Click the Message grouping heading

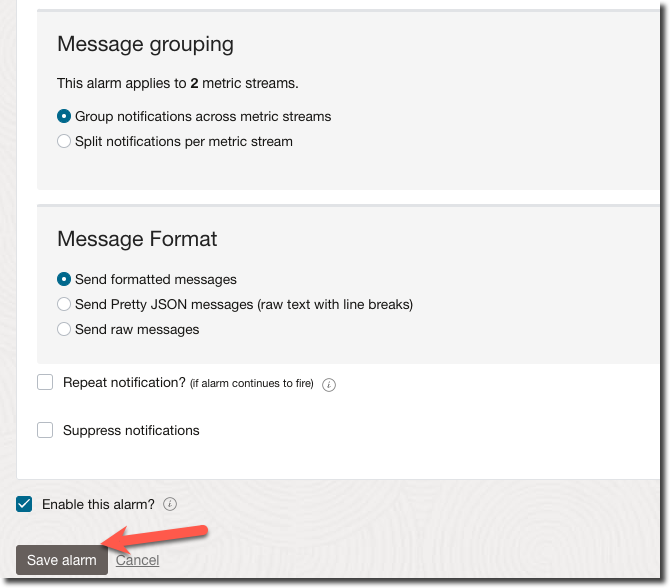click(x=145, y=44)
